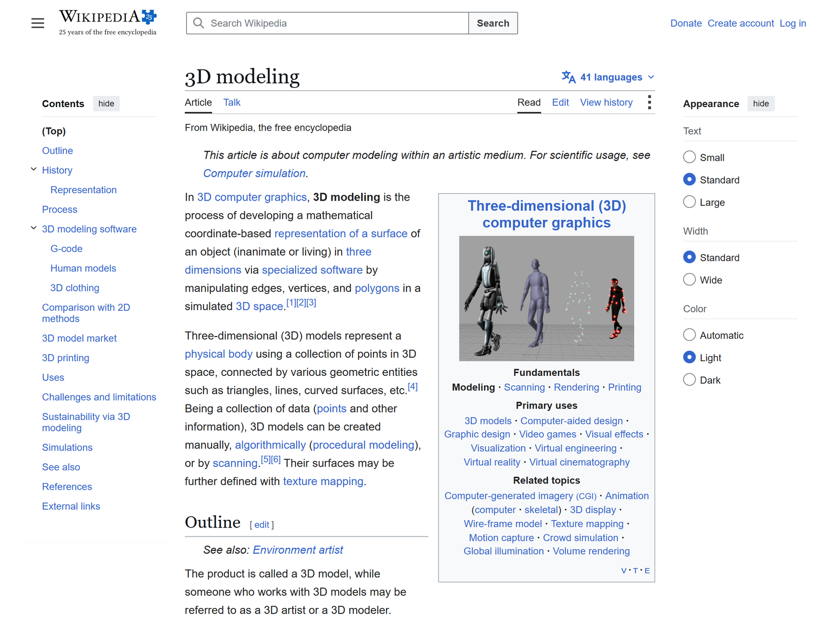Screen dimensions: 840x630
Task: Open 3D model market in contents
Action: point(79,338)
